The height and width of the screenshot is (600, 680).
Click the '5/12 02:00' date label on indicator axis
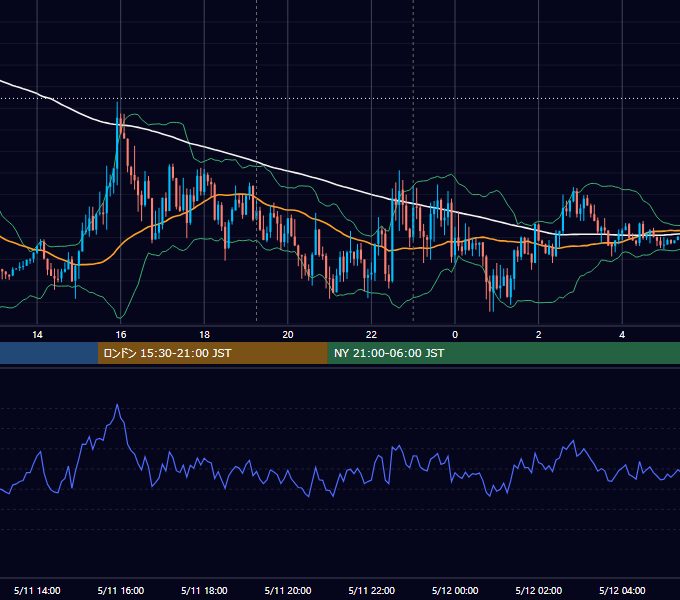coord(539,590)
